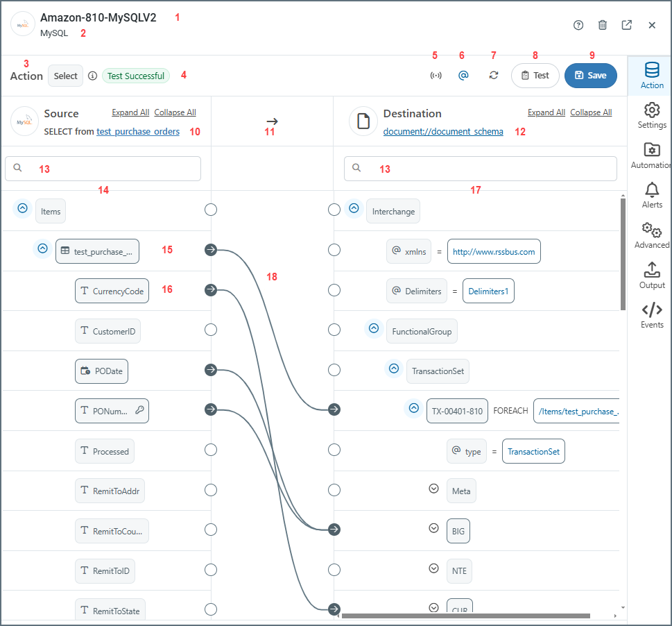Image resolution: width=672 pixels, height=626 pixels.
Task: Toggle the PODate mapped arrow node
Action: click(x=211, y=371)
